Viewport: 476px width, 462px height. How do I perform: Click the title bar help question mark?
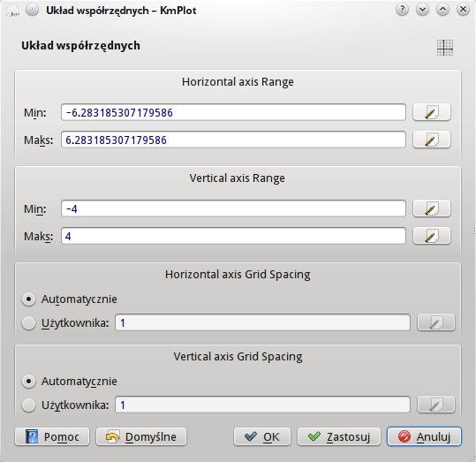tap(402, 10)
